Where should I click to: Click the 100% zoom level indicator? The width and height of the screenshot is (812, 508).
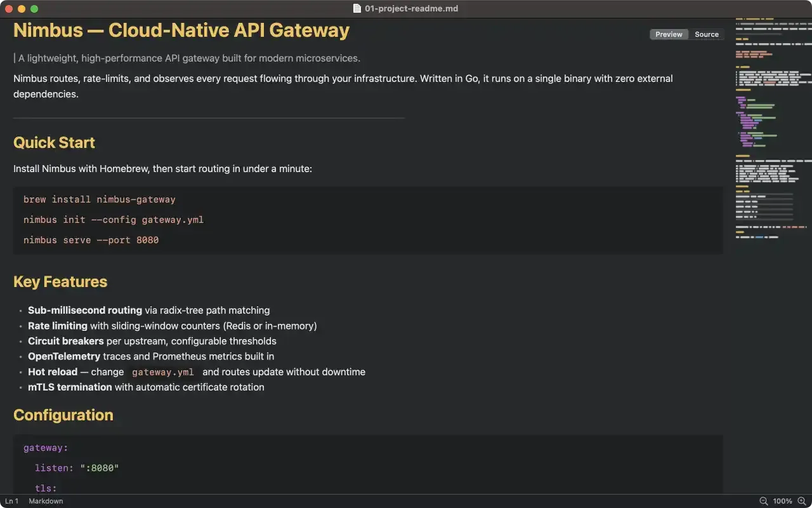[782, 501]
